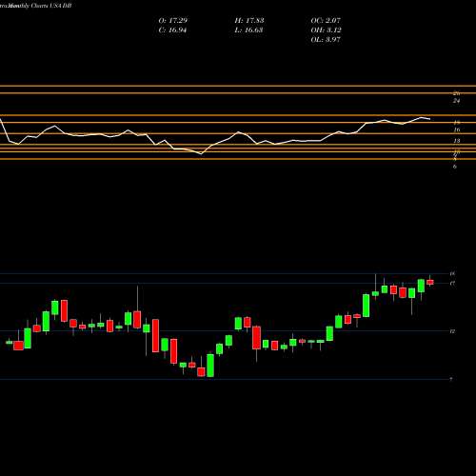Image resolution: width=476 pixels, height=476 pixels.
Task: Click the 'OL: 3.97' value
Action: (326, 40)
